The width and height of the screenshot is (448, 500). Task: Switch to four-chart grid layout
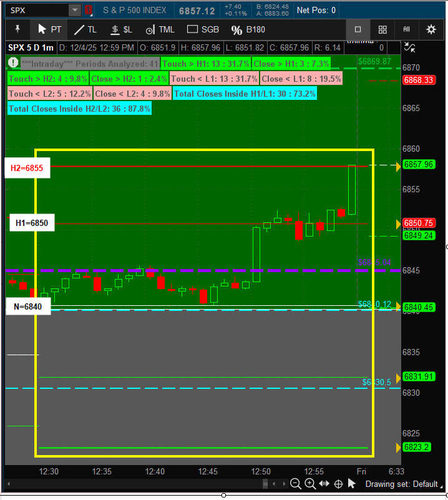click(x=382, y=29)
